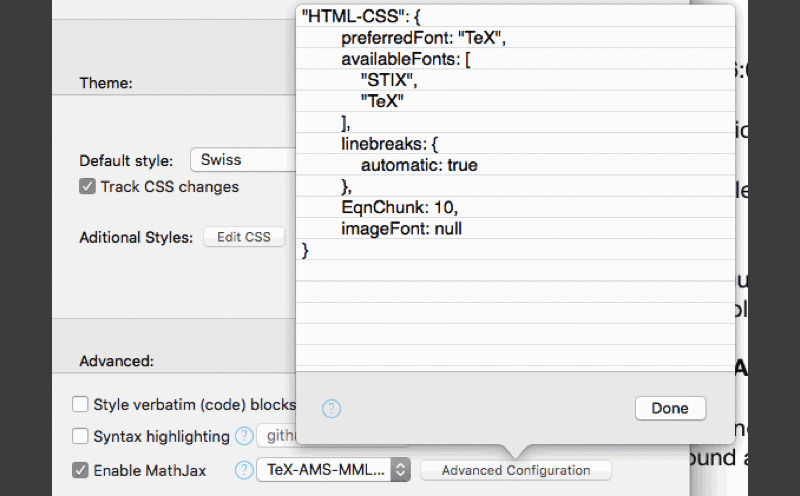Open help for Syntax highlighting
This screenshot has width=800, height=496.
[244, 436]
